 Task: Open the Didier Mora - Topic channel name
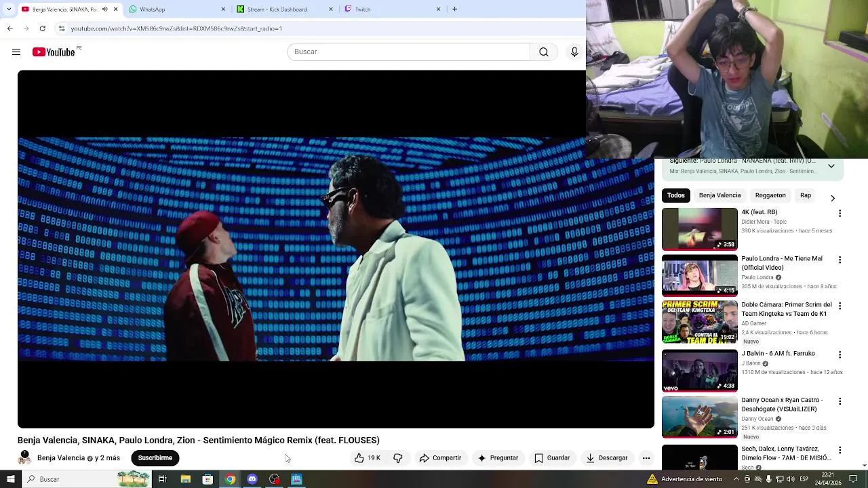click(764, 222)
